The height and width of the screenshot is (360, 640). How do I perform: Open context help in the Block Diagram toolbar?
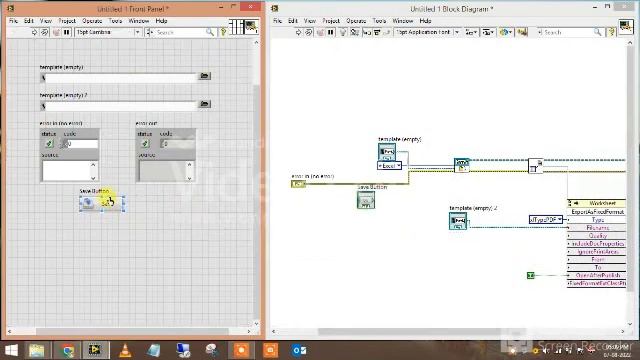coord(611,32)
